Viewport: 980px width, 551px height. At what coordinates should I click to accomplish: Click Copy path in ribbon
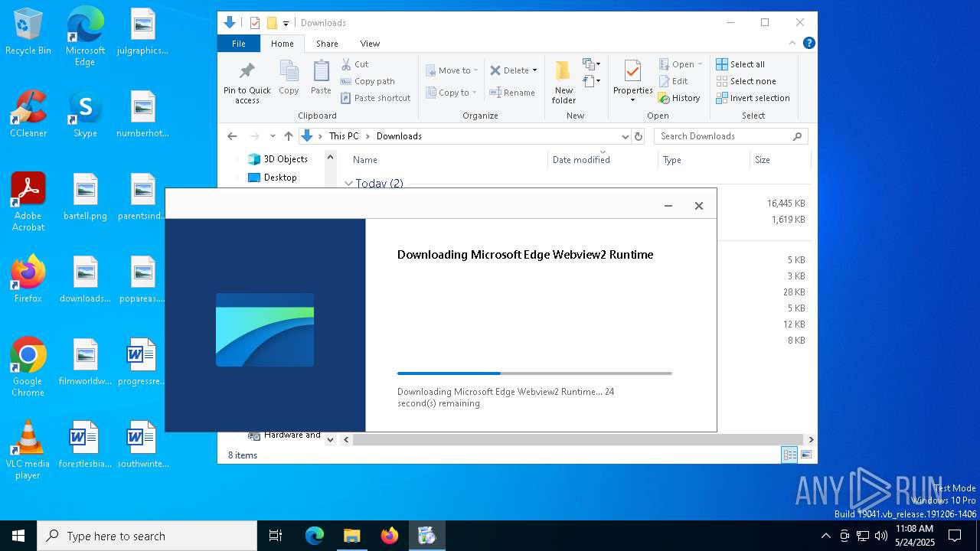[x=367, y=81]
